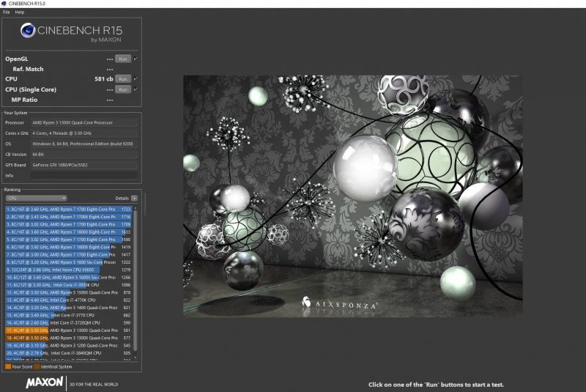Screen dimensions: 586x392
Task: Open the CPU ranking type dropdown
Action: click(x=36, y=198)
